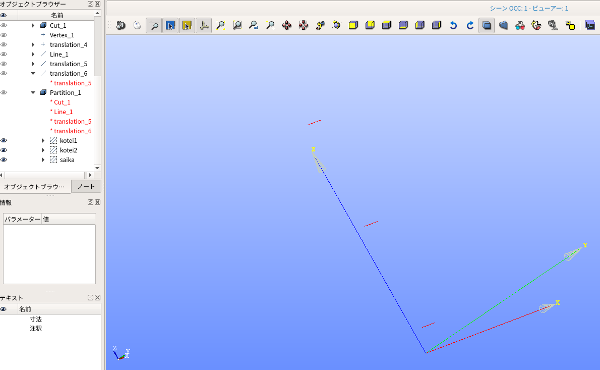
Task: Click the Fit All zoom icon
Action: click(220, 26)
